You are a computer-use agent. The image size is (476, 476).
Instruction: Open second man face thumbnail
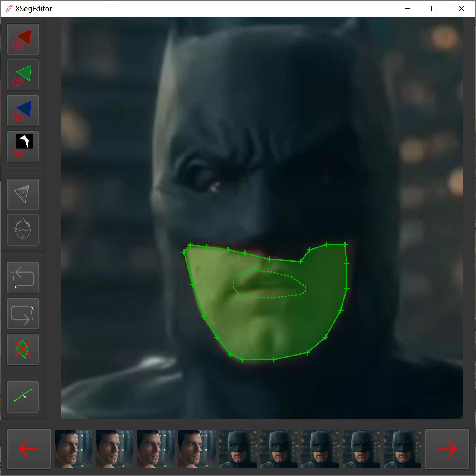point(115,449)
